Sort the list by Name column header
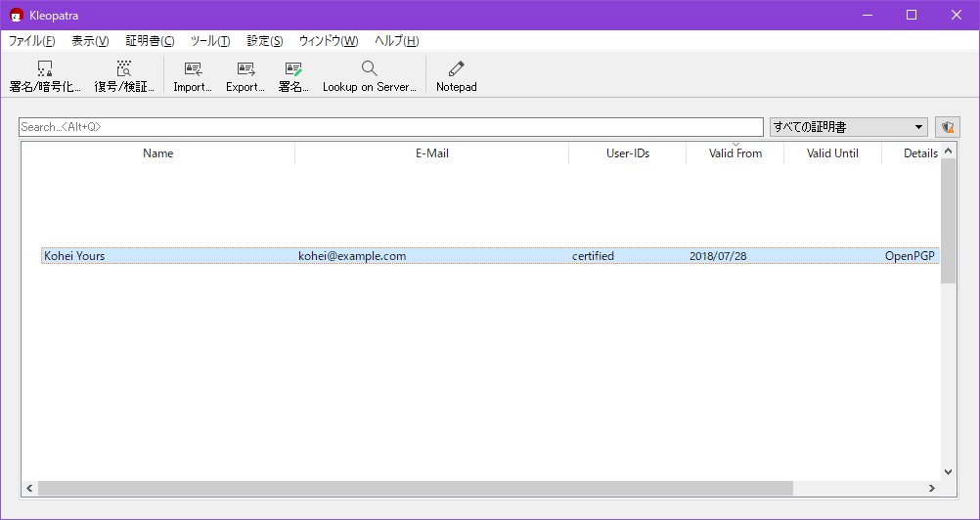Viewport: 980px width, 520px height. [x=157, y=153]
